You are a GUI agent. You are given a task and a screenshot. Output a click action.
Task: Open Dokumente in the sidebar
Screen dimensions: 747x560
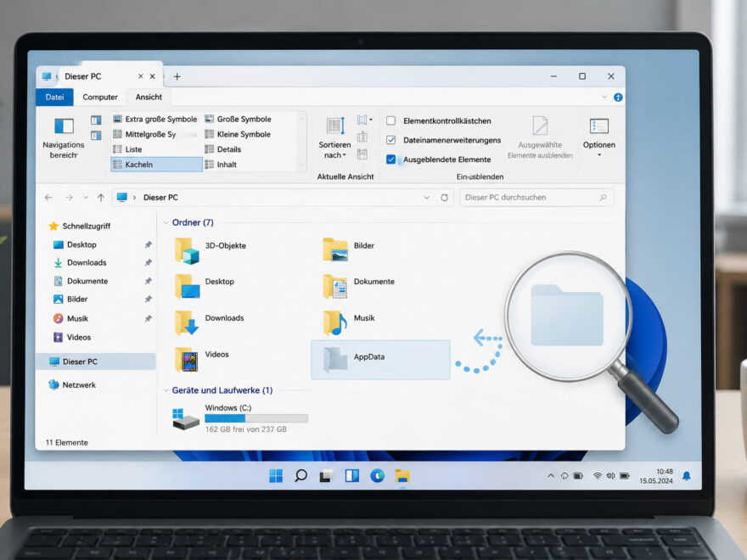pyautogui.click(x=81, y=281)
